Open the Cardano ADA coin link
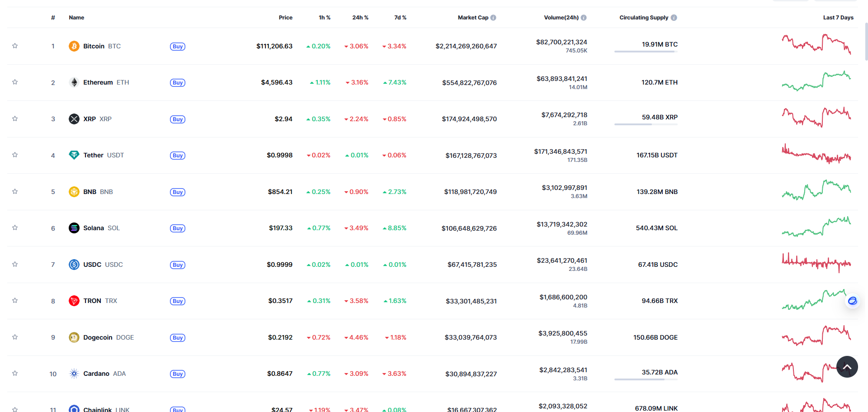This screenshot has height=412, width=868. (104, 374)
